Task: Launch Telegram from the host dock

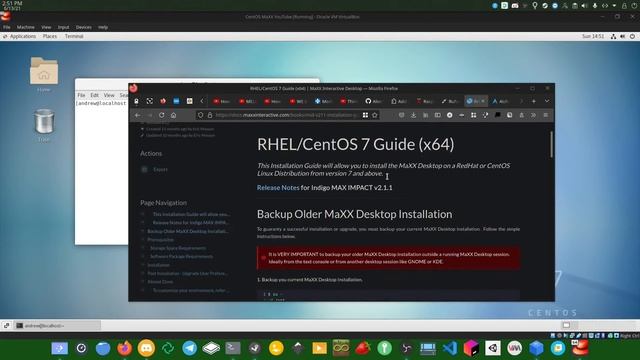Action: 189,348
